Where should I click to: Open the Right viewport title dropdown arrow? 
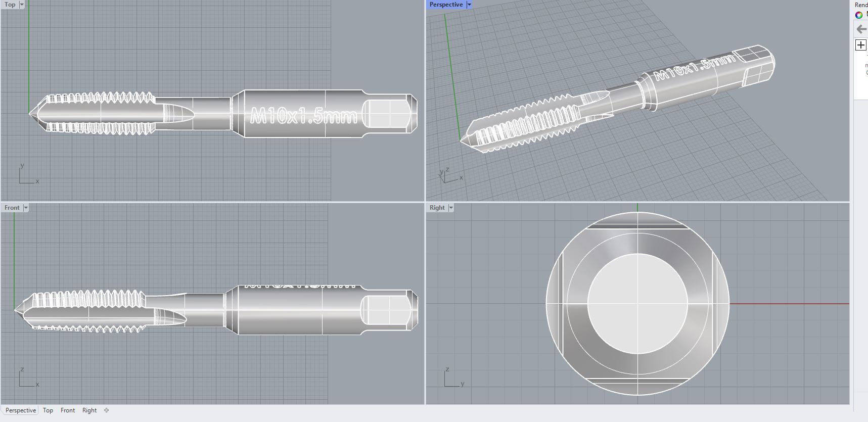(451, 208)
